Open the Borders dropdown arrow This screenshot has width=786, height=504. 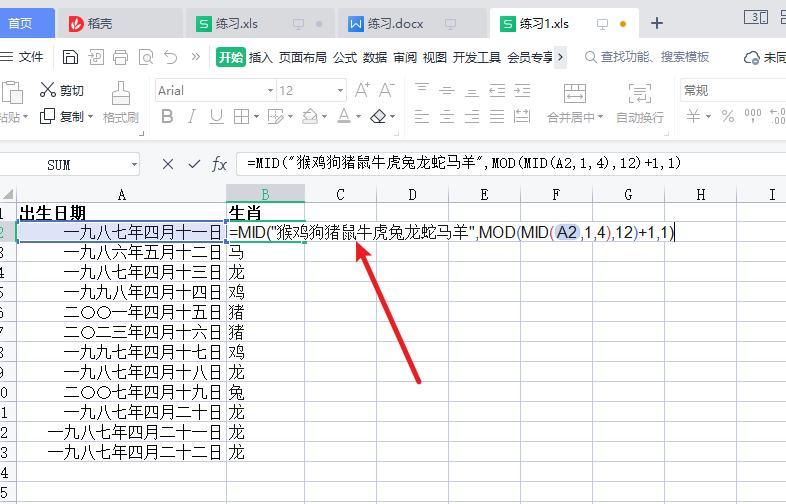tap(256, 117)
